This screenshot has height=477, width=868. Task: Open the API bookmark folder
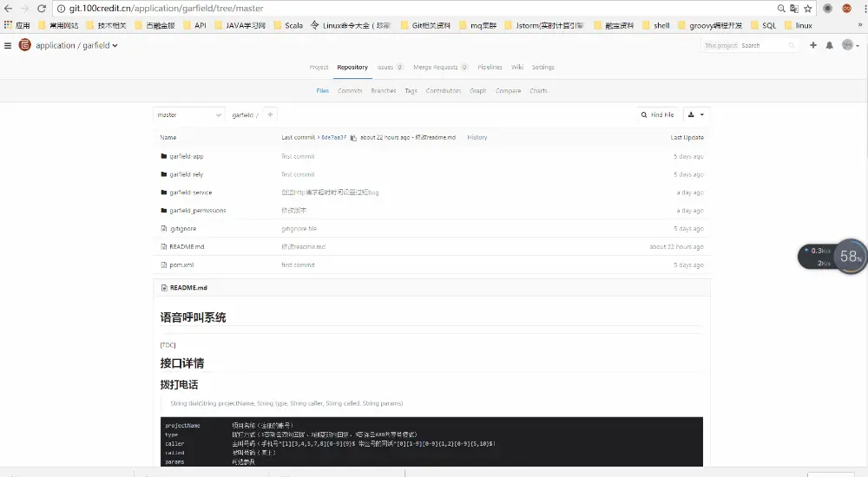click(x=194, y=25)
